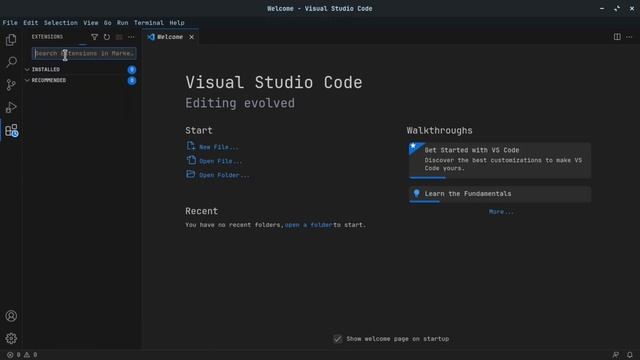Open notifications bell in status bar
The image size is (640, 360).
click(x=630, y=355)
